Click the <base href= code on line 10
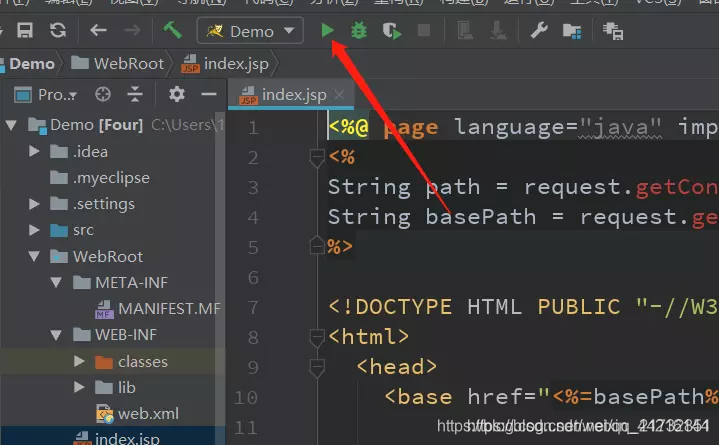The width and height of the screenshot is (719, 445). (x=466, y=397)
